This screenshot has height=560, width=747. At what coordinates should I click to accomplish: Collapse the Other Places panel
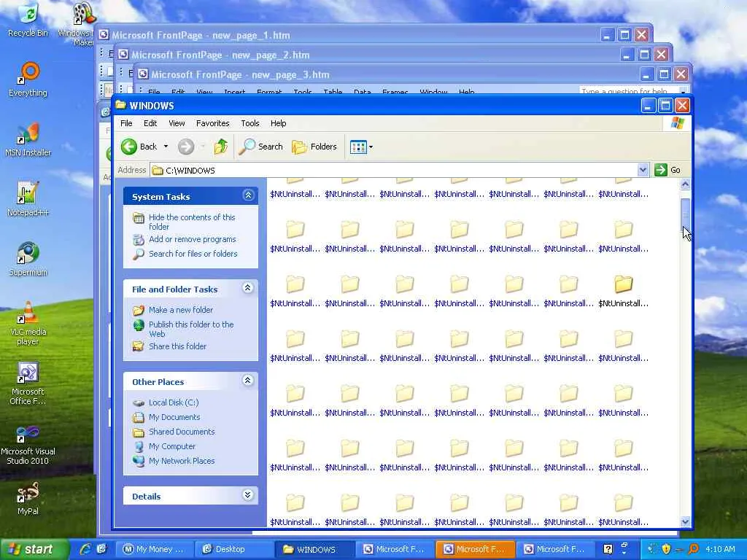(x=248, y=380)
